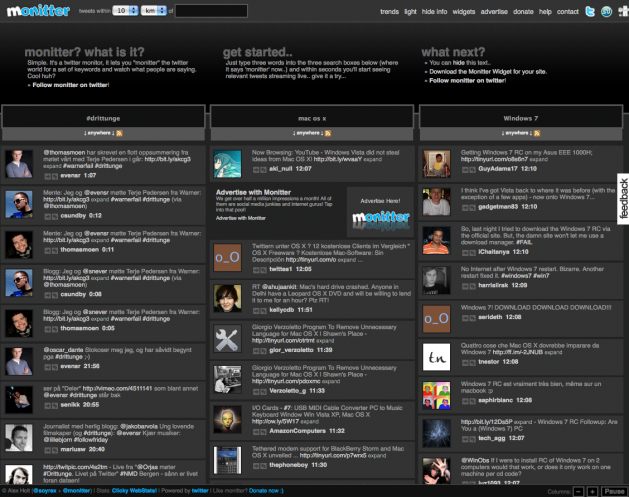Expand anywhere location under Windows 7
Image resolution: width=629 pixels, height=497 pixels.
pos(517,133)
